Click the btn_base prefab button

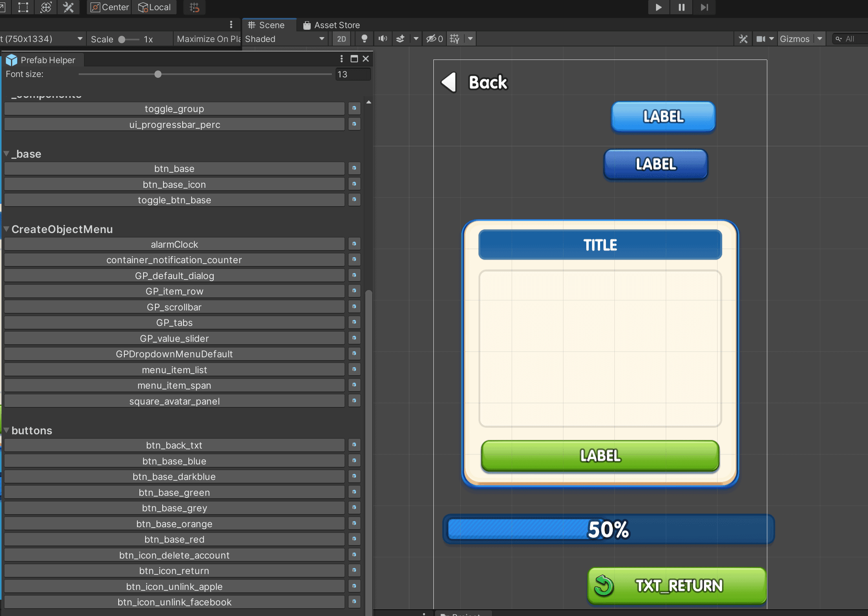tap(174, 169)
